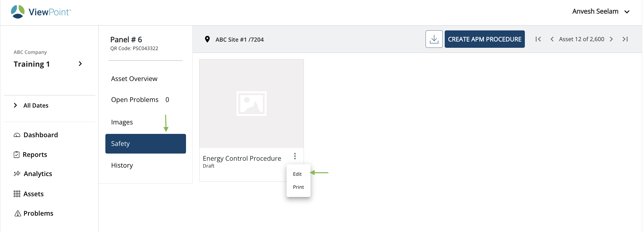Navigate to Analytics in the sidebar
This screenshot has width=644, height=232.
38,174
